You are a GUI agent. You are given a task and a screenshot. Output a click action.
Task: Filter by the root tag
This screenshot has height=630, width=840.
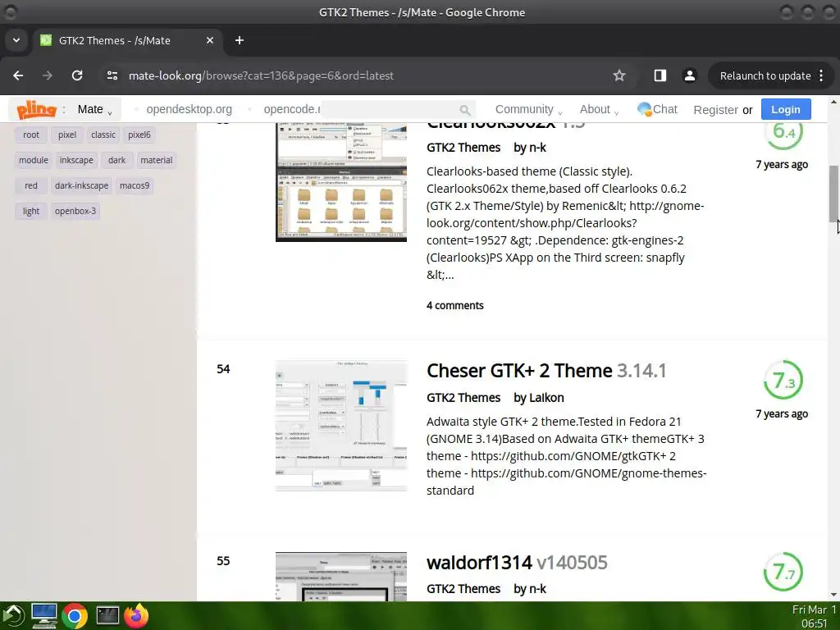coord(31,135)
